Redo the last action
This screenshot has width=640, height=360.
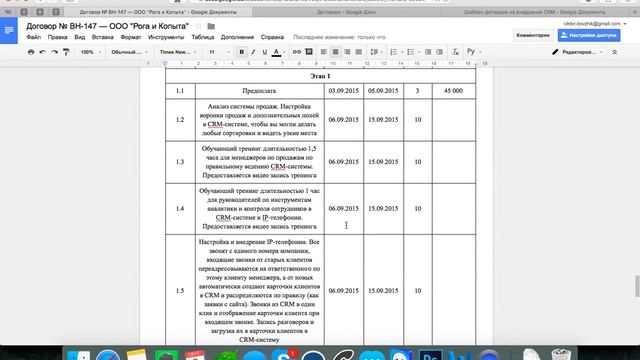(54, 52)
